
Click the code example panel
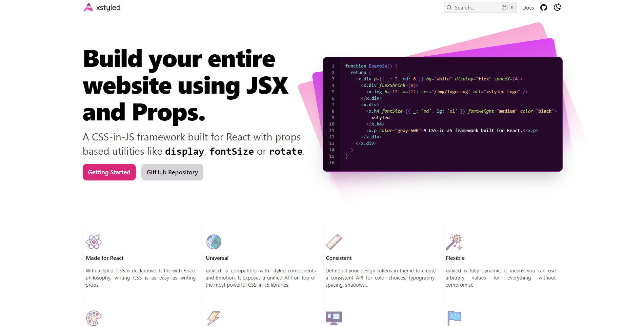[442, 114]
